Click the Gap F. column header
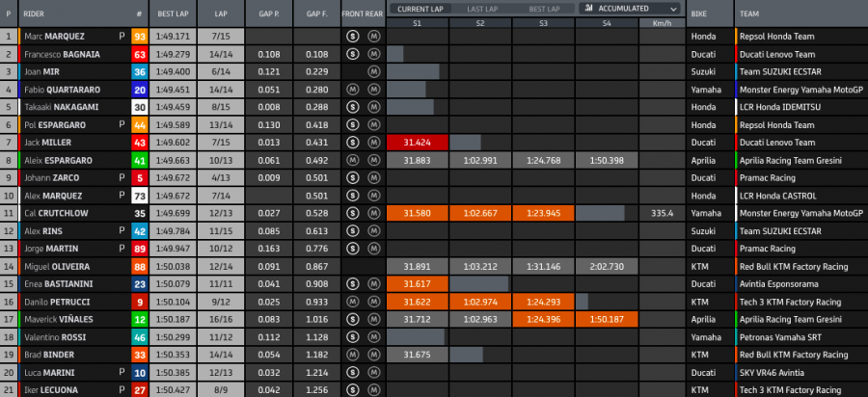 316,14
